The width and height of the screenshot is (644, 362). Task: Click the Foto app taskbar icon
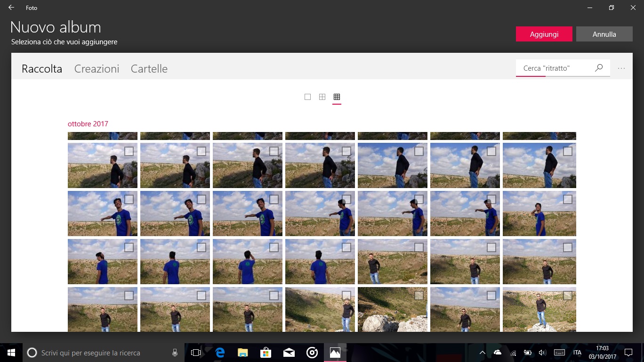335,353
